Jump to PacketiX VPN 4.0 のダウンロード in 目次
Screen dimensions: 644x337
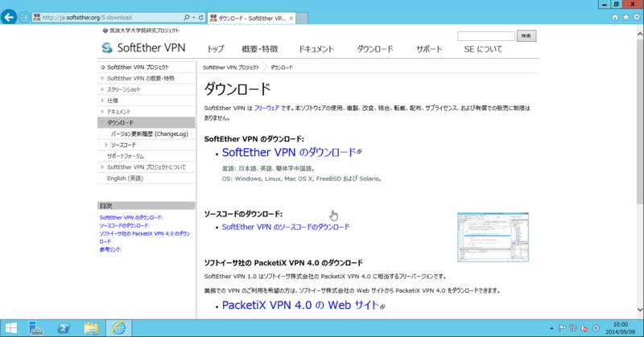[145, 237]
